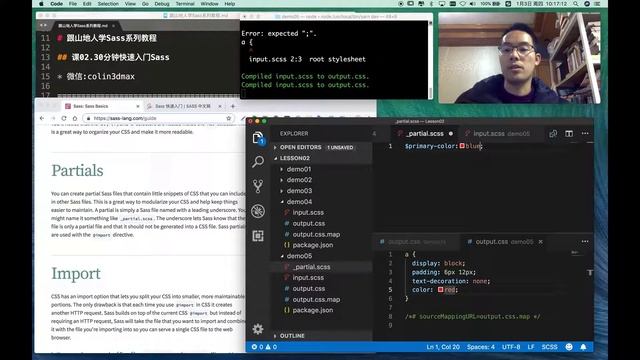640x360 pixels.
Task: Open the Help menu
Action: click(230, 4)
